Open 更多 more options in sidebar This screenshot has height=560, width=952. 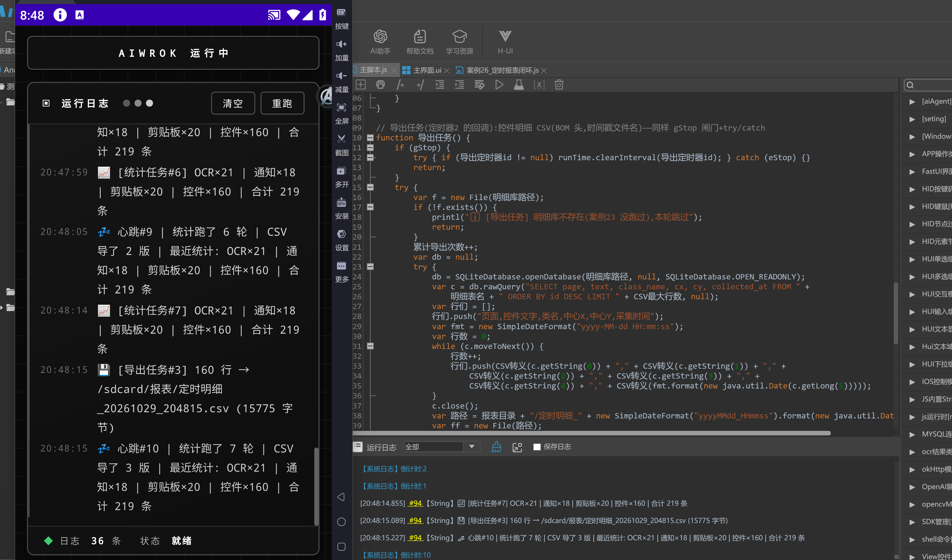(341, 272)
